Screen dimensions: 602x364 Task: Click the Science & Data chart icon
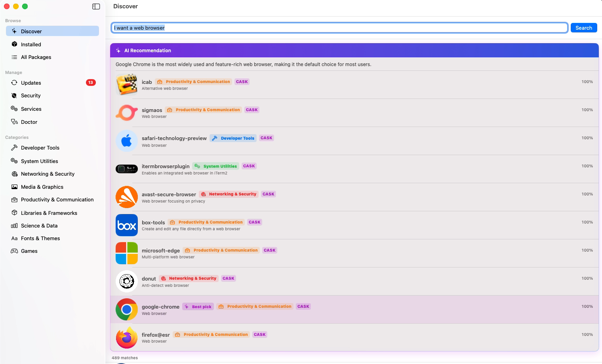point(14,226)
